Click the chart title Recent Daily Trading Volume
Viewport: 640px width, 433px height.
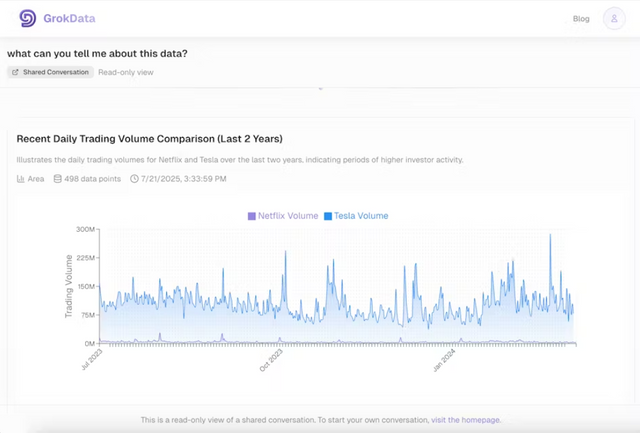149,139
